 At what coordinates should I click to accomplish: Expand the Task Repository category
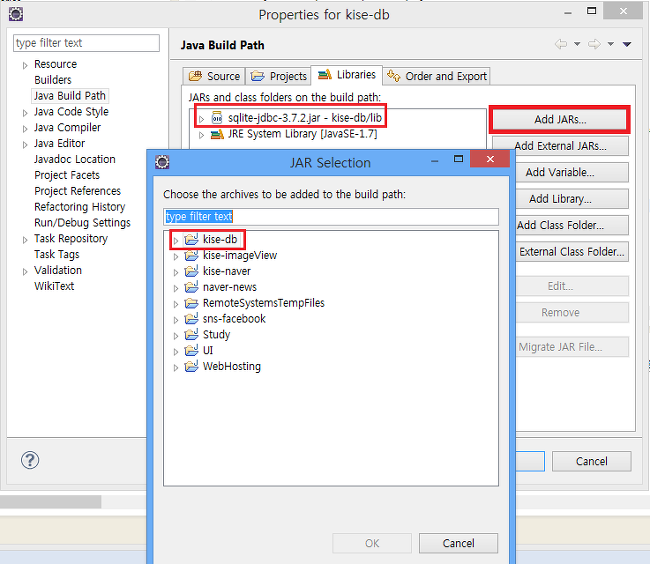25,240
